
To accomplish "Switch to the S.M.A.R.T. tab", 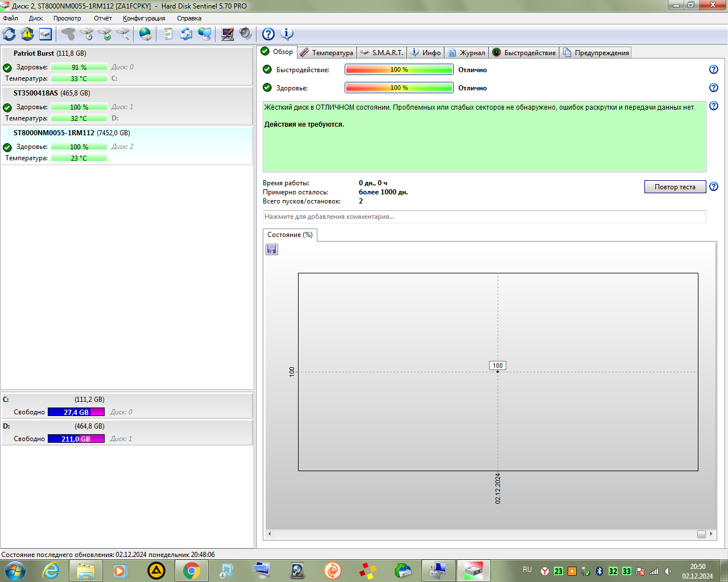I will pos(382,52).
